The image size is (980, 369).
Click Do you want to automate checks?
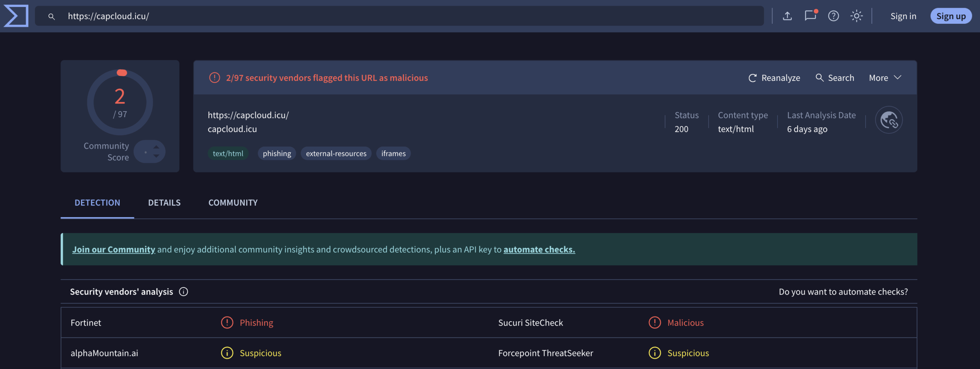843,292
